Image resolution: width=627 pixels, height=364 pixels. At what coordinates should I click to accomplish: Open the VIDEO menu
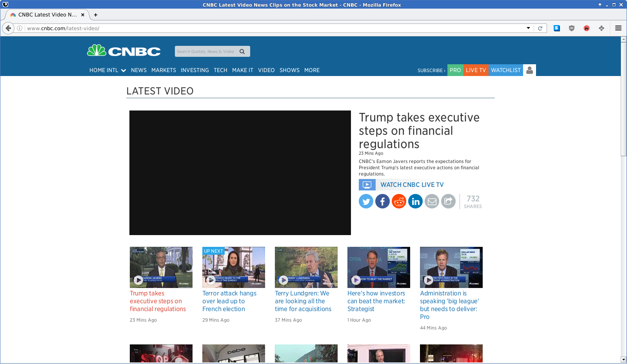(266, 70)
